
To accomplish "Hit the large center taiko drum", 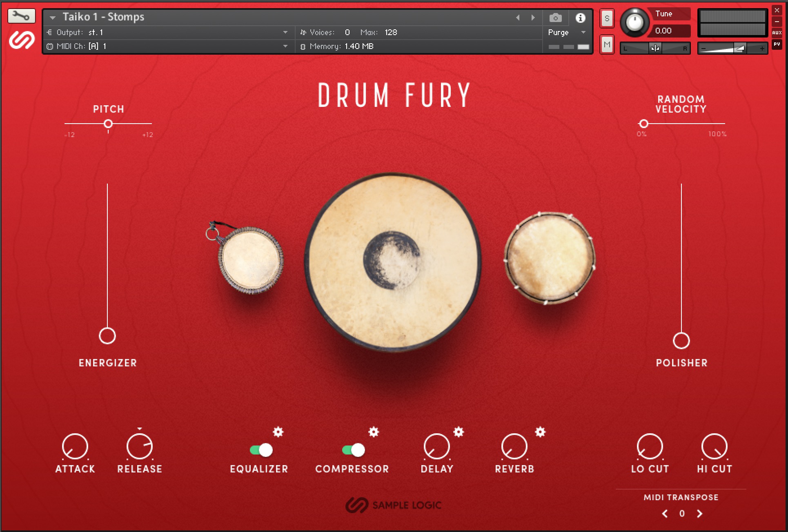I will 393,262.
